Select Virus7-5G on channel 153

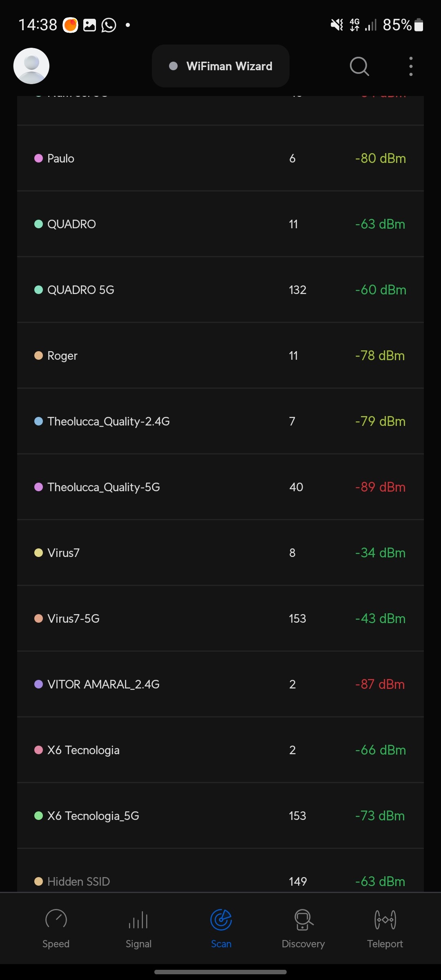point(220,619)
